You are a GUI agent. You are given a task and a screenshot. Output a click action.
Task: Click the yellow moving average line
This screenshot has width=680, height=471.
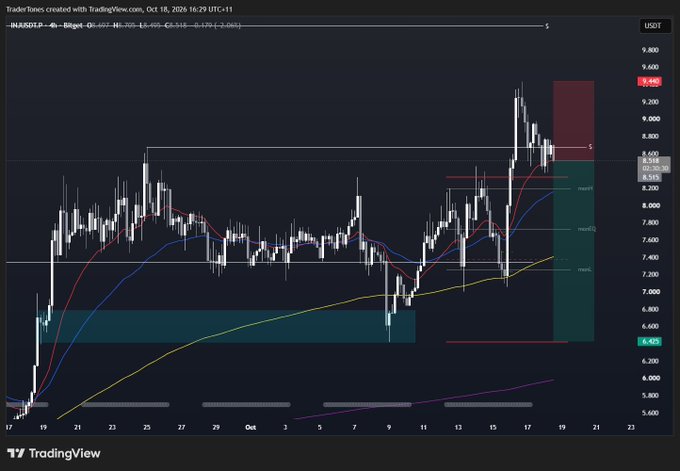pyautogui.click(x=304, y=311)
